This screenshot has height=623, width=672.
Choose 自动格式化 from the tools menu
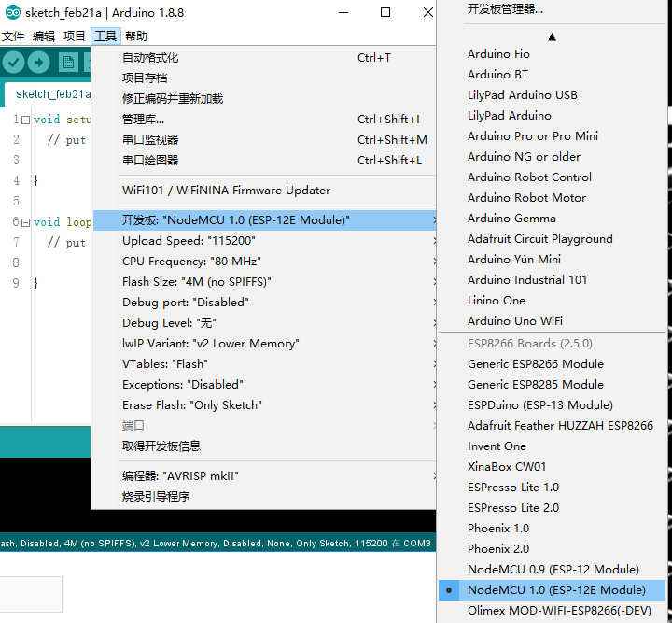tap(264, 58)
